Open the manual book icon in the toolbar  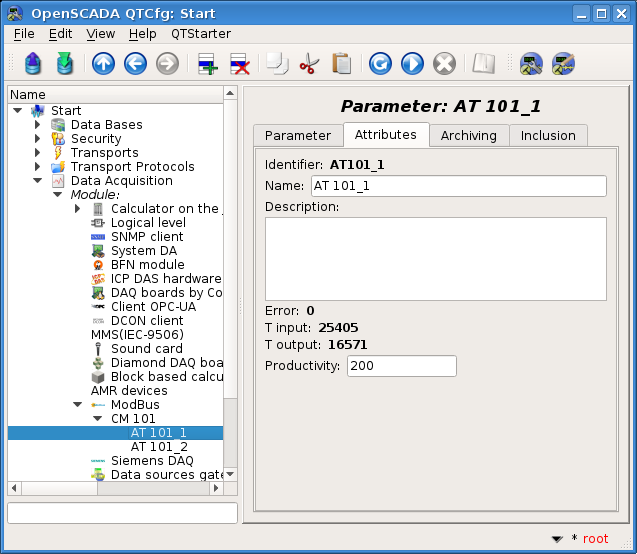483,64
